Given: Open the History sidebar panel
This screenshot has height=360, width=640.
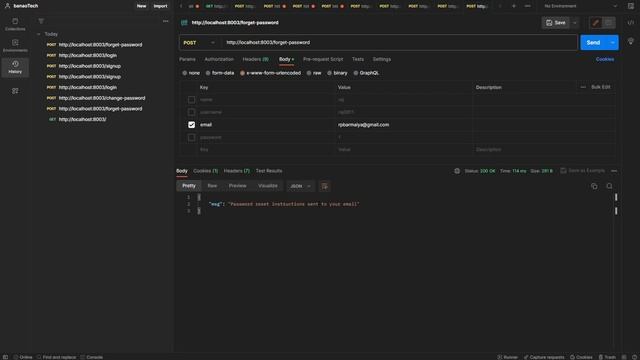Looking at the screenshot, I should click(15, 67).
